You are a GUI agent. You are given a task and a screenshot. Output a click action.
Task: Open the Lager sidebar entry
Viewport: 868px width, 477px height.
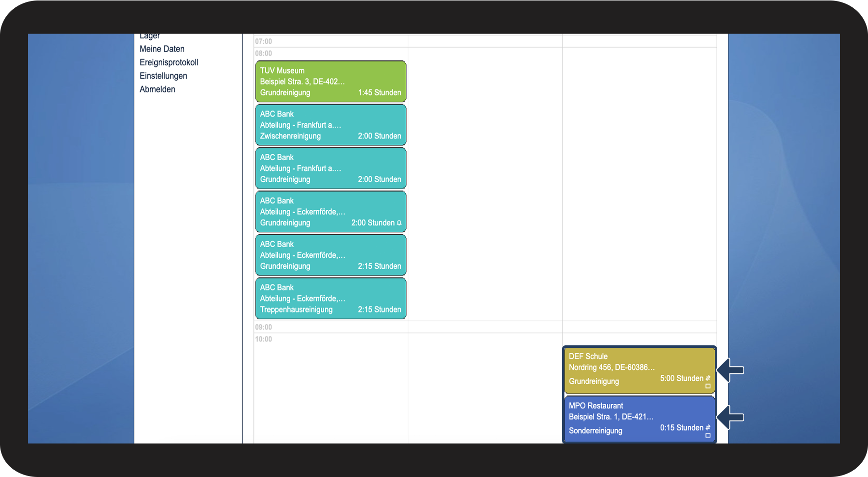click(x=150, y=36)
